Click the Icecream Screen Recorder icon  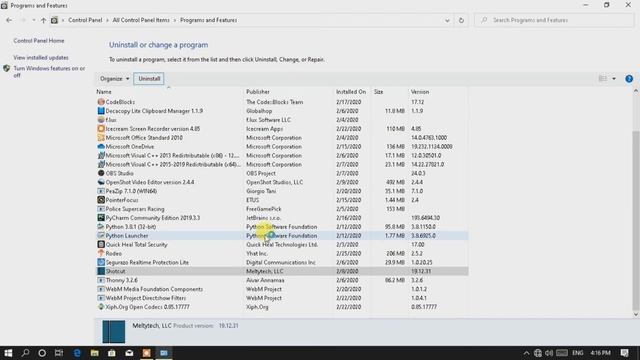pyautogui.click(x=101, y=129)
